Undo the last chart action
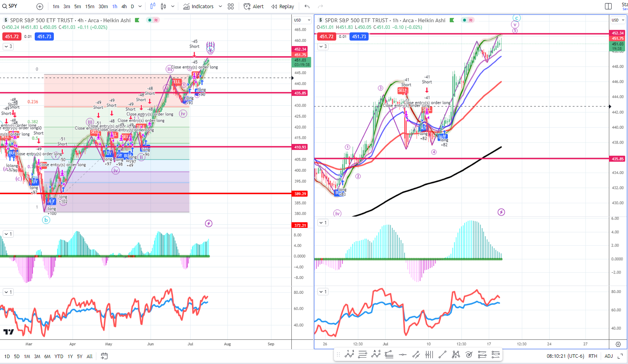 click(x=307, y=6)
